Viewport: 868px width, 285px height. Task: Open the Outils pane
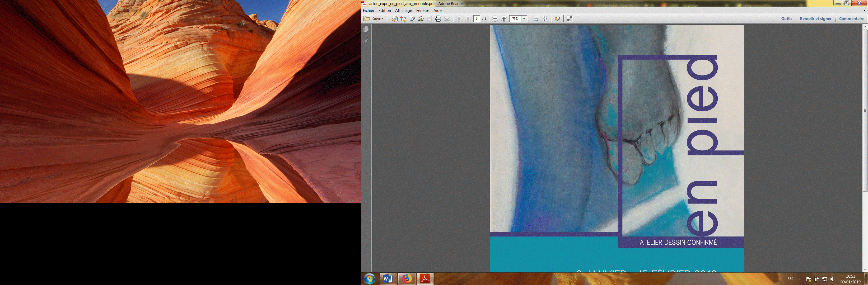[786, 19]
